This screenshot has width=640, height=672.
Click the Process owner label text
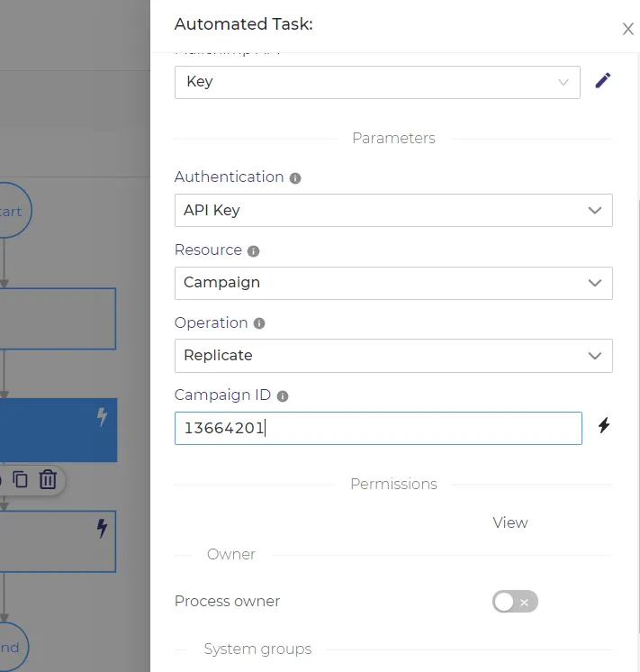pyautogui.click(x=227, y=601)
